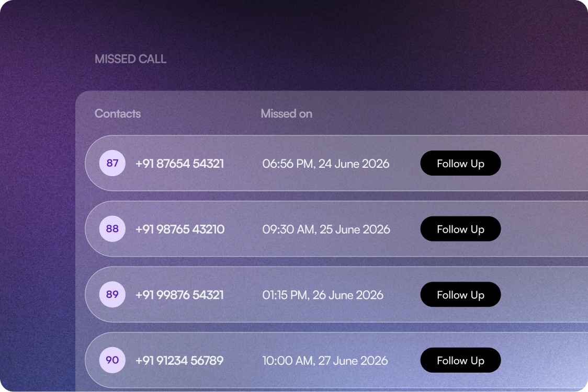
Task: Select phone number +91 91234 56789
Action: [179, 361]
